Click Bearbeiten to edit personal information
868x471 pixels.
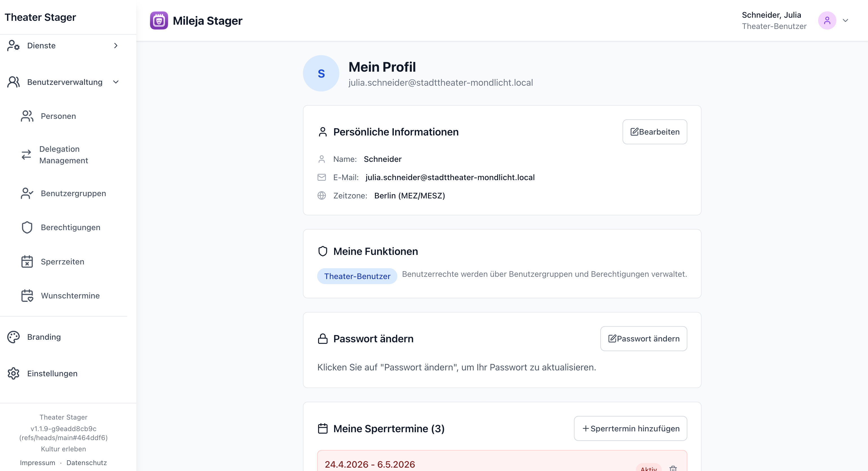coord(654,132)
